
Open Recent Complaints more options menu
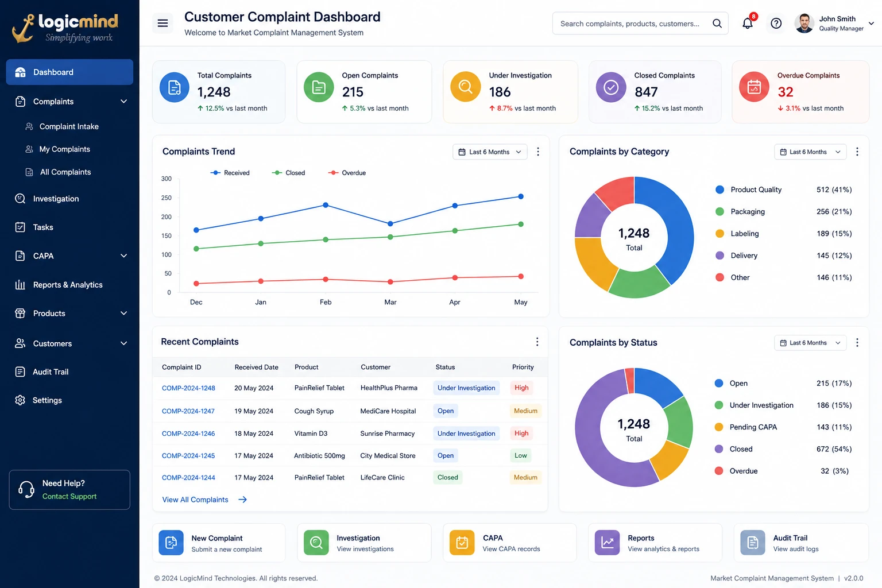(x=537, y=342)
